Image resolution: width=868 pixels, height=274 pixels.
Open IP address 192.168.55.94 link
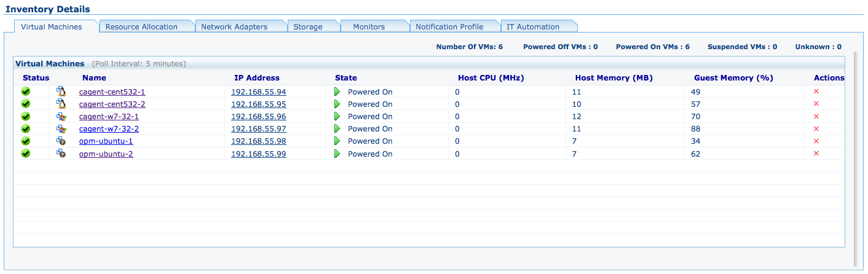coord(258,92)
